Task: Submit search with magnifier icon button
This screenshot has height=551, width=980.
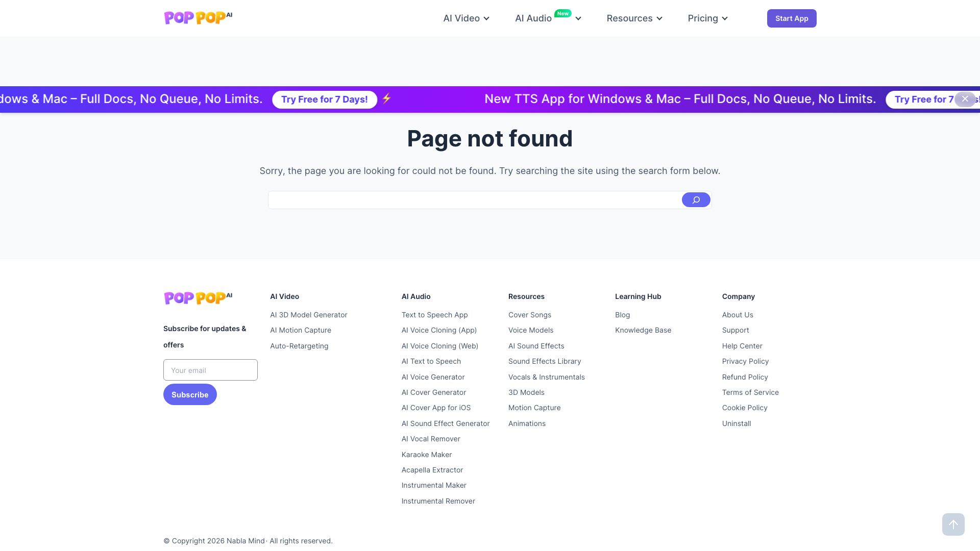Action: (x=696, y=200)
